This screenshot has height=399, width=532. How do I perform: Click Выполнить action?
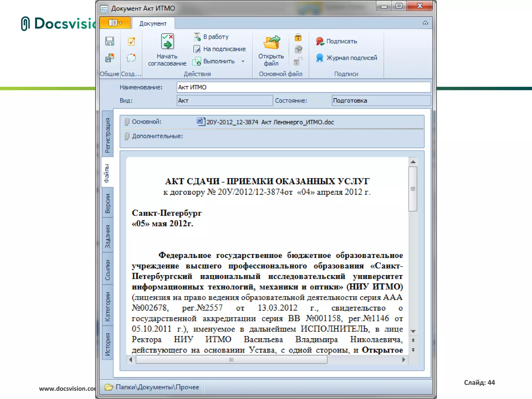(x=214, y=61)
